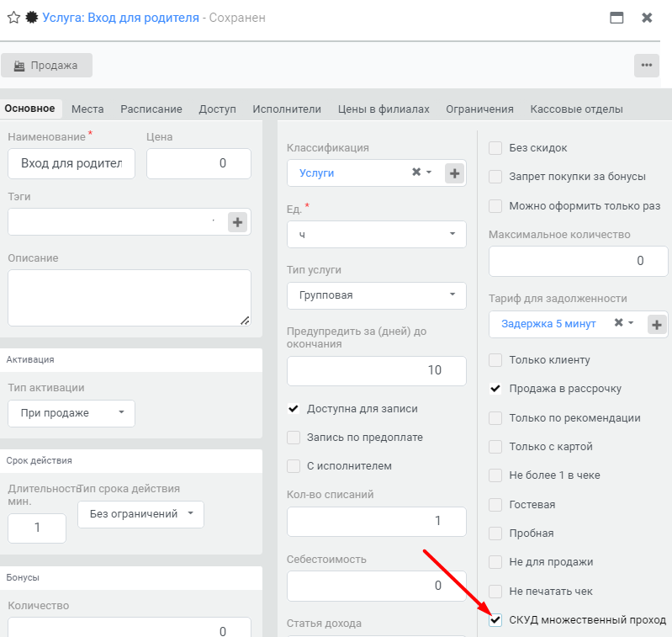Grab the Описание resize handle
Image resolution: width=672 pixels, height=637 pixels.
click(245, 321)
